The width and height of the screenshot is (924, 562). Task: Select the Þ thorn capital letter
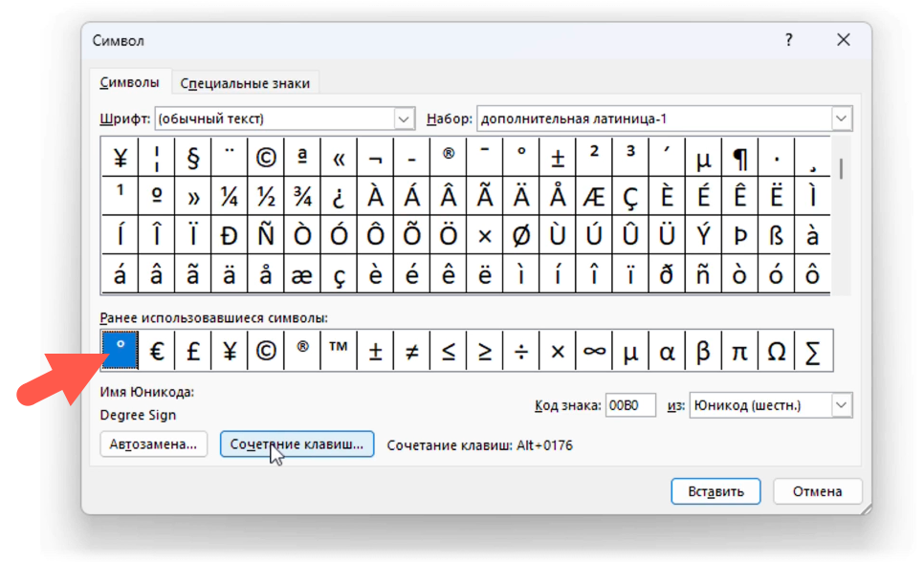[739, 235]
